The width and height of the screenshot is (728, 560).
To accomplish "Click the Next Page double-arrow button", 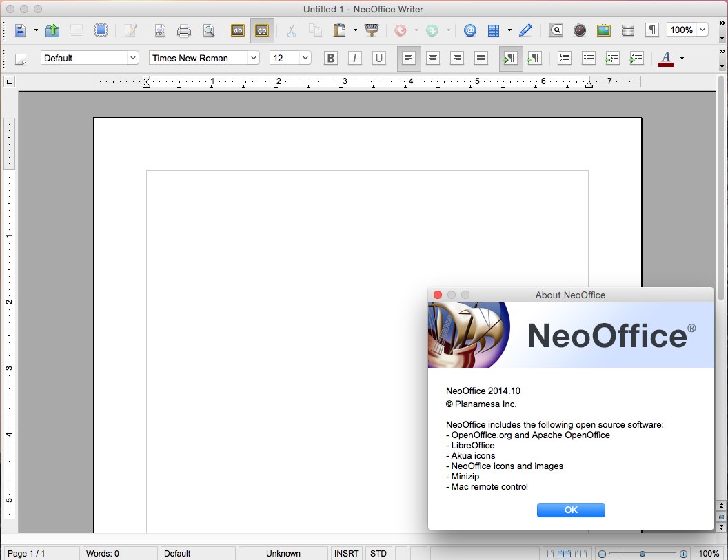I will tap(721, 528).
